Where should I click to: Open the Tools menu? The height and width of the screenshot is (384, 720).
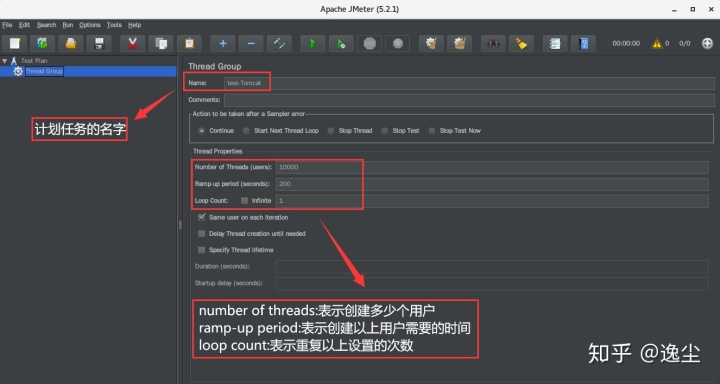(x=114, y=25)
